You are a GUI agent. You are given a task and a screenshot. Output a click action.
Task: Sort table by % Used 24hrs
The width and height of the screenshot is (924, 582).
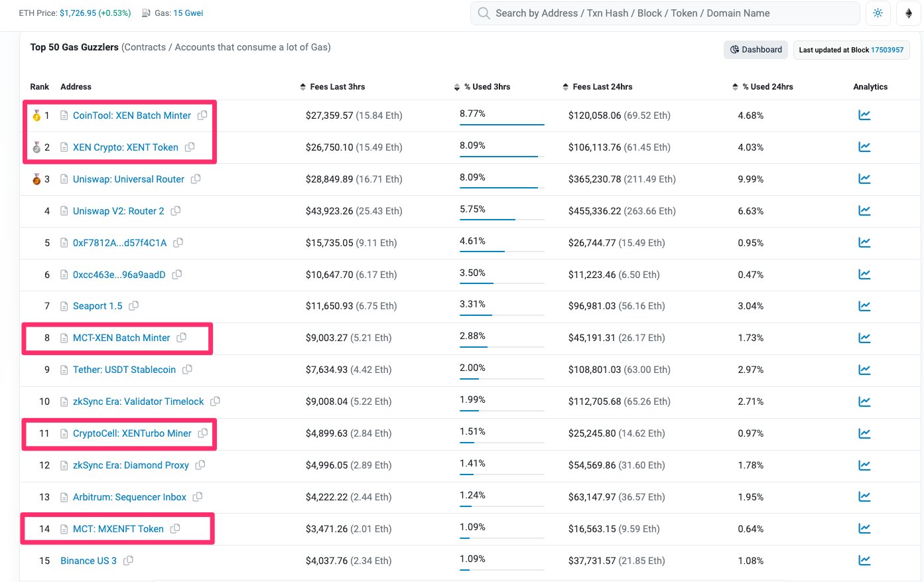tap(763, 87)
